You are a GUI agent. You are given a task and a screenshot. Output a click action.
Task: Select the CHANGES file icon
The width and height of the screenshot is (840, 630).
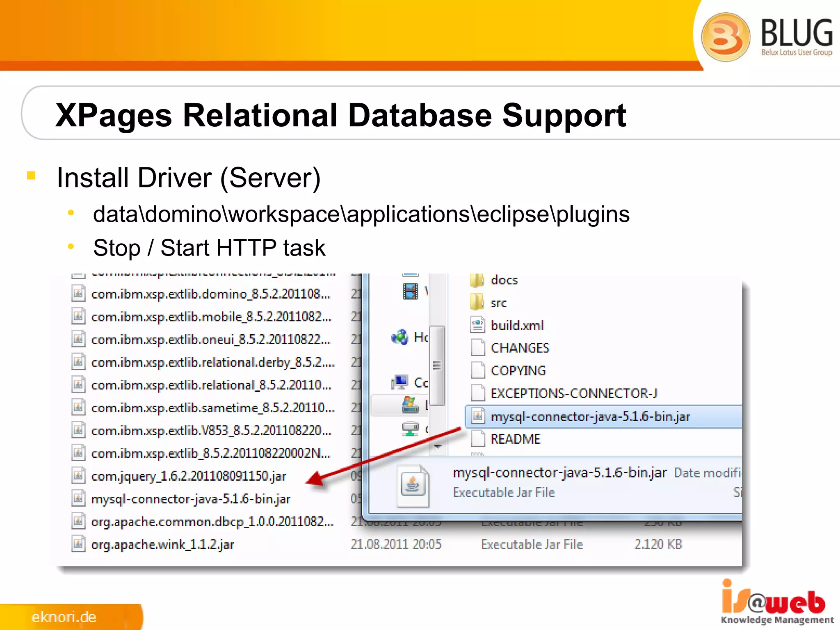pos(478,347)
